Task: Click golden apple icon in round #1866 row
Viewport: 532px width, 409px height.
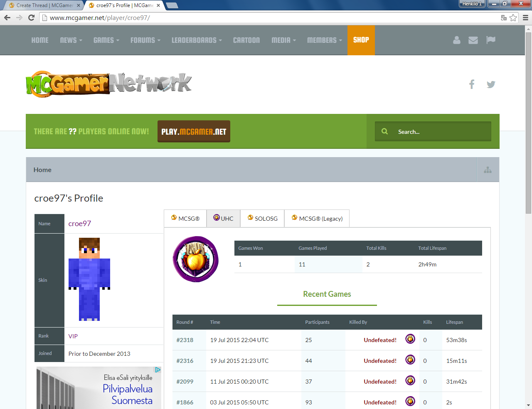Action: (x=410, y=401)
